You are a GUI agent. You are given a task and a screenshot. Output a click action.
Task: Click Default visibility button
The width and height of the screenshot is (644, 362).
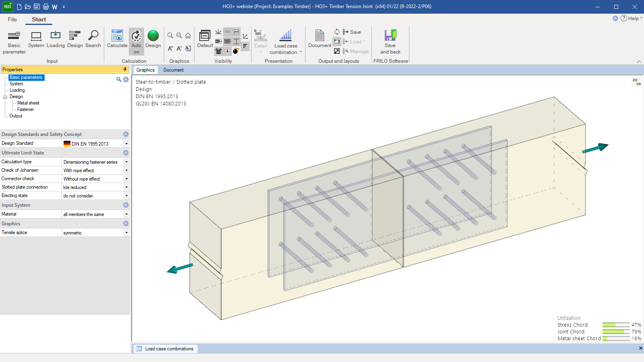pos(205,39)
